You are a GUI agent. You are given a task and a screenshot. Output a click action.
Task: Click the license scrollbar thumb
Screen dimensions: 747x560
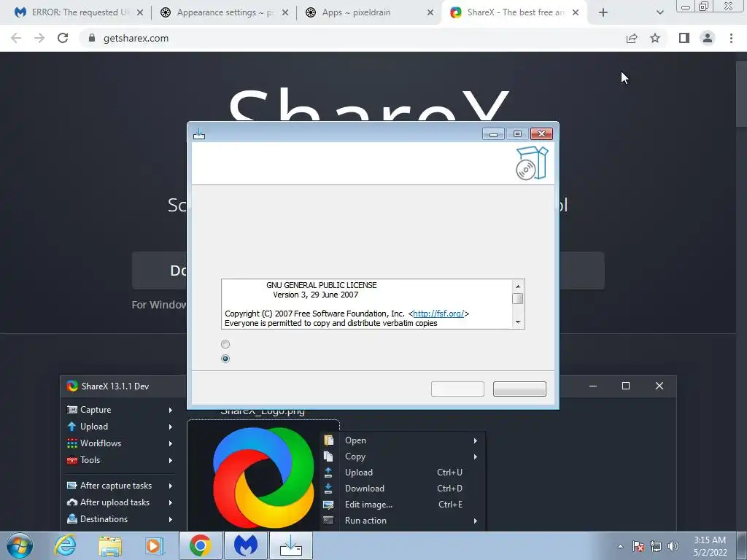tap(518, 298)
